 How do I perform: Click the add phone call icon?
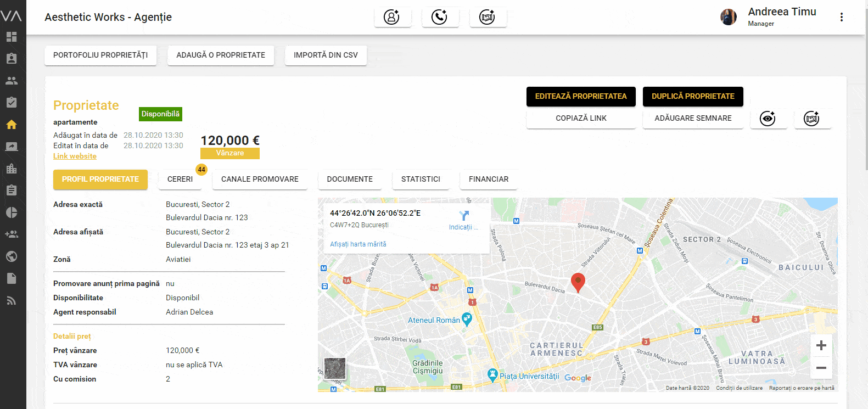coord(439,17)
